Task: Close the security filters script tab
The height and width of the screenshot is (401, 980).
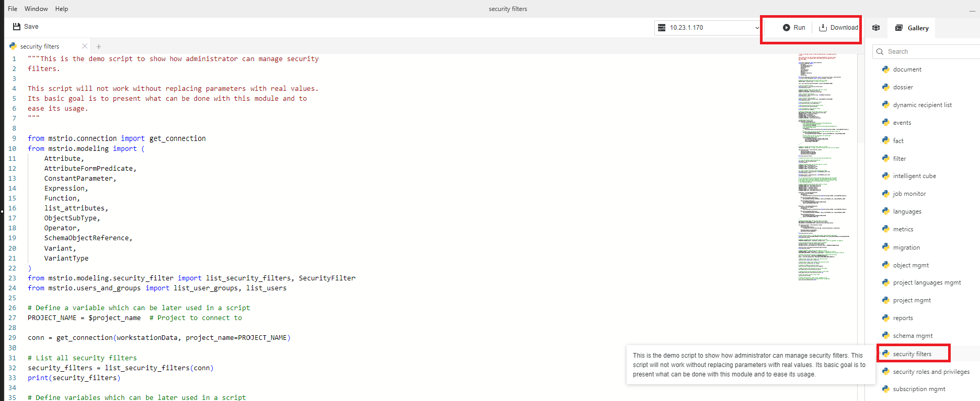Action: (85, 46)
